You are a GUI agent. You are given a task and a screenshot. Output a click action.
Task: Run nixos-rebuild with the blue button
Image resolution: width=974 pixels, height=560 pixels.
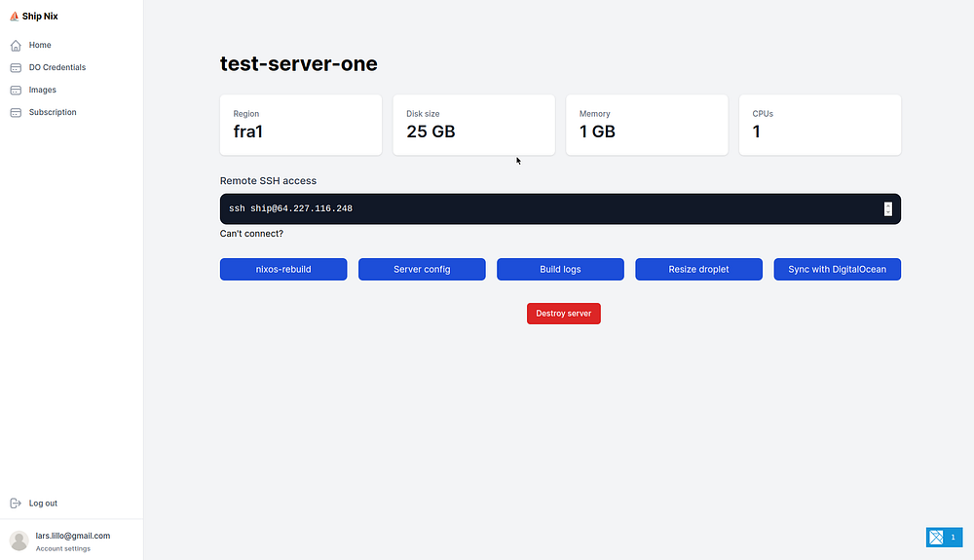click(x=283, y=270)
